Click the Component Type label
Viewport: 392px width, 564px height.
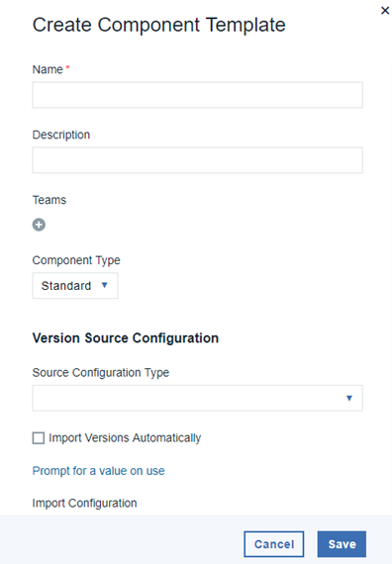pos(76,260)
